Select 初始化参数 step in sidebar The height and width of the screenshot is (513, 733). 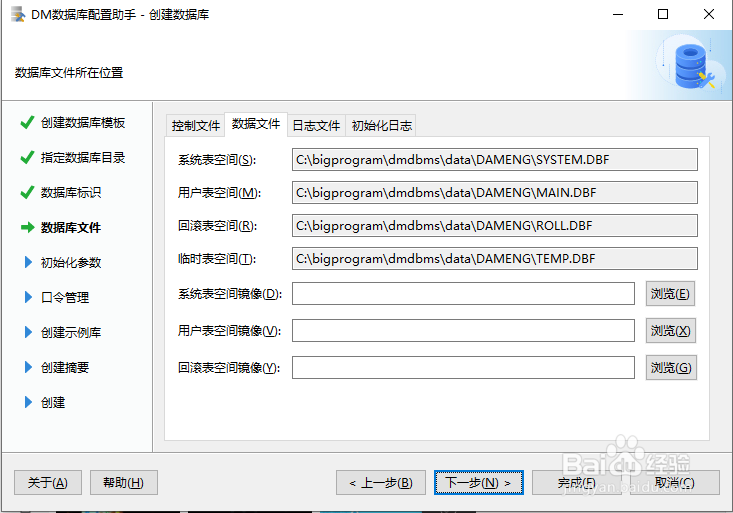click(71, 262)
